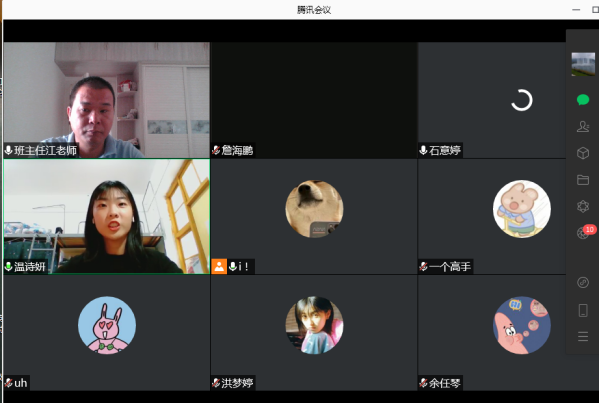
Task: Open the contacts person icon in sidebar
Action: (x=583, y=126)
